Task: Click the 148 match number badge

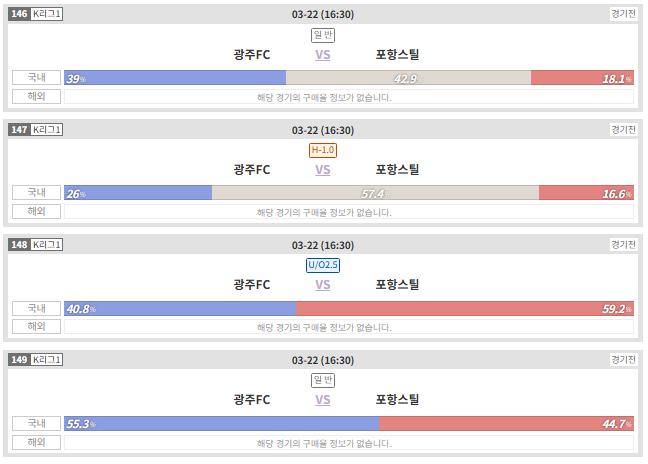Action: click(19, 245)
